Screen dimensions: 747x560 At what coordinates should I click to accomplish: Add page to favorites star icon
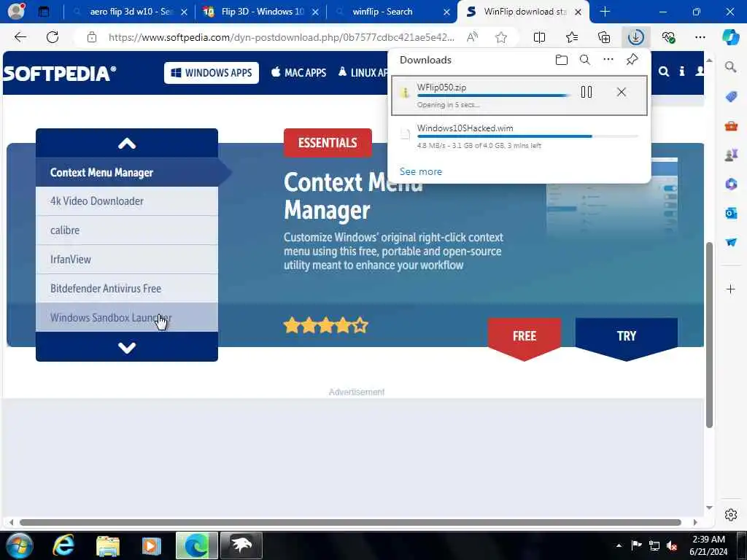pos(500,37)
